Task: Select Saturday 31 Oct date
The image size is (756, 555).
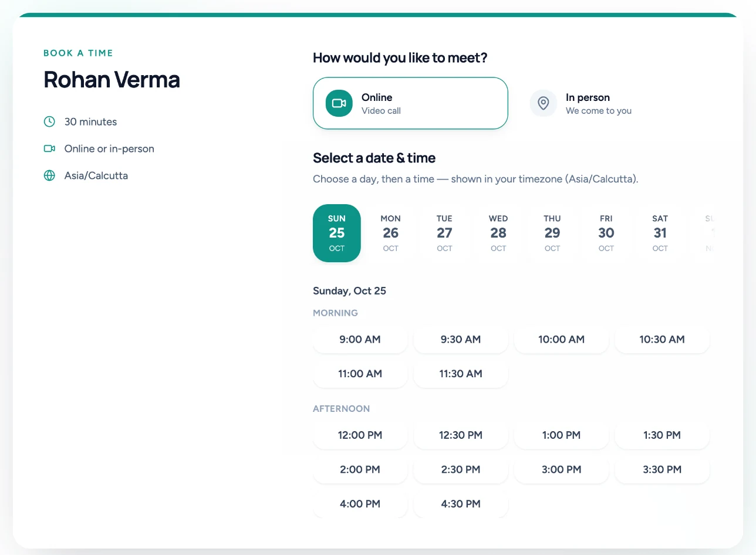Action: tap(660, 233)
